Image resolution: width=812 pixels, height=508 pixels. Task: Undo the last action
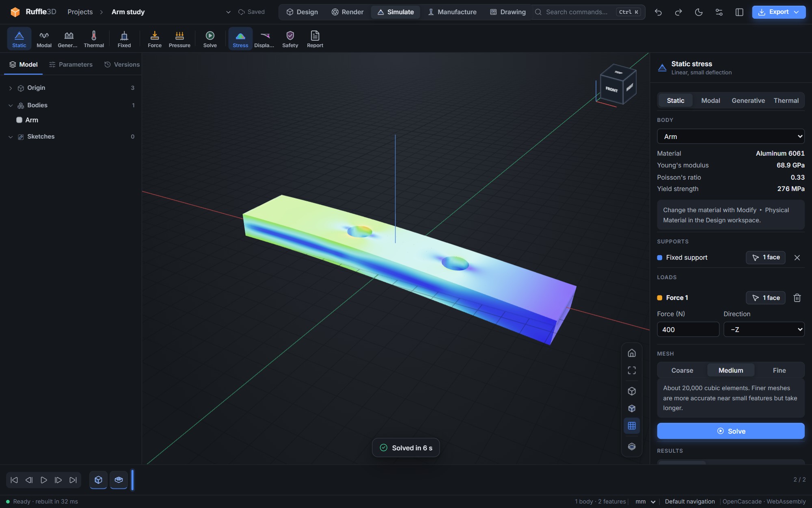point(658,12)
